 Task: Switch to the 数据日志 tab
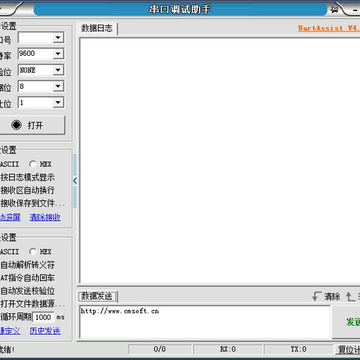click(x=97, y=28)
